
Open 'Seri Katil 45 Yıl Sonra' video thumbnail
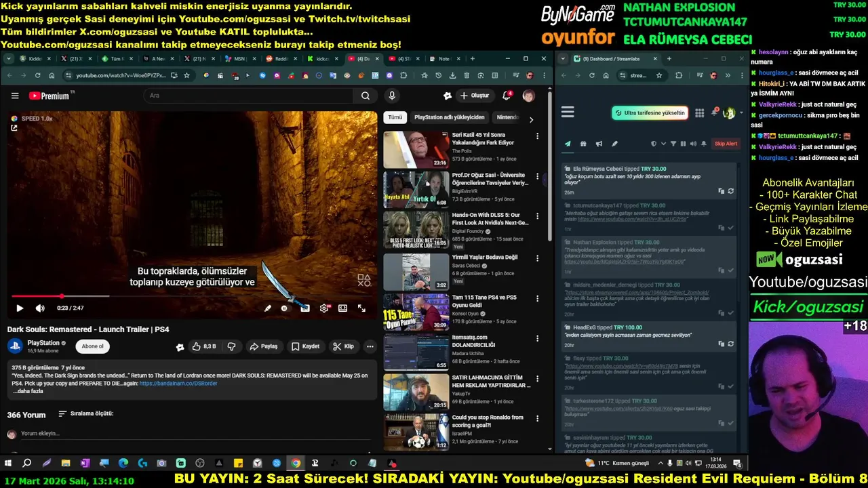(416, 149)
